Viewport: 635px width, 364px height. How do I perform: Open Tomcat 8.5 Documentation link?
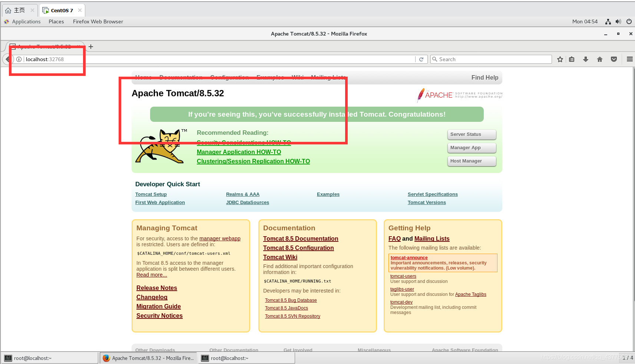[x=301, y=239]
